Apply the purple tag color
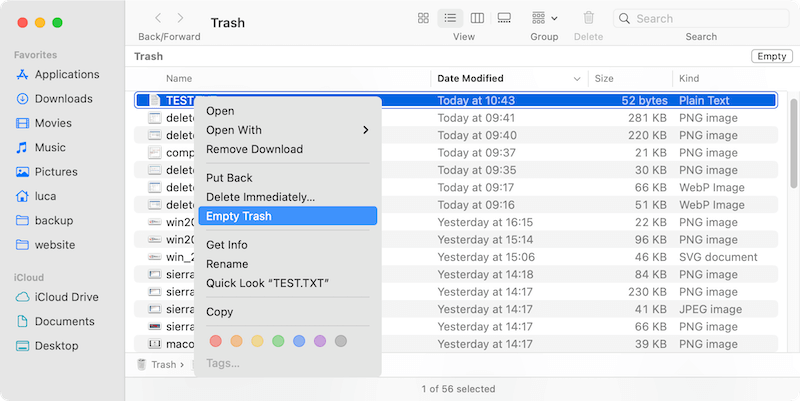 pyautogui.click(x=320, y=341)
